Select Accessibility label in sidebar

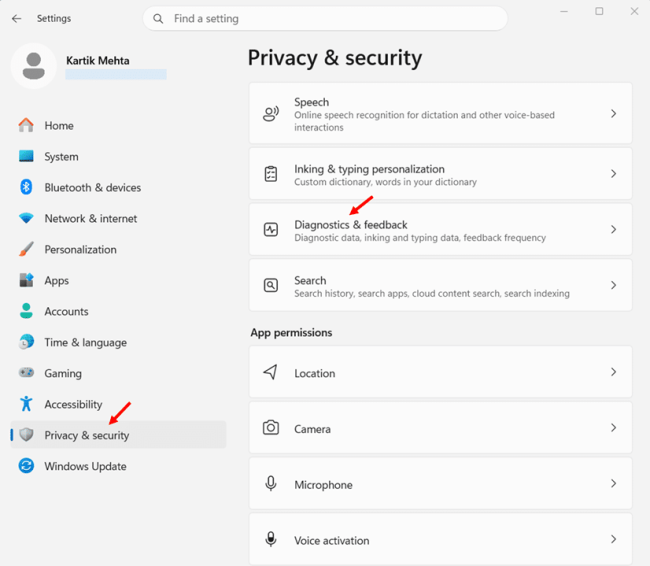(73, 404)
